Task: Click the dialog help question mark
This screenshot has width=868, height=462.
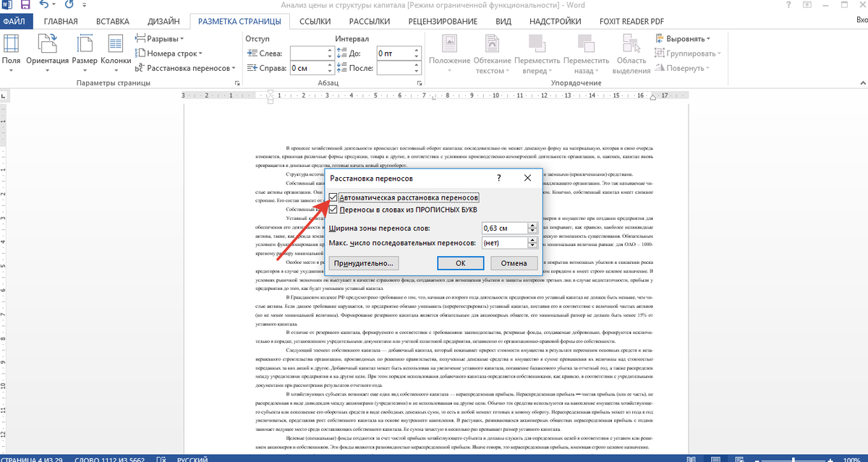Action: coord(499,177)
